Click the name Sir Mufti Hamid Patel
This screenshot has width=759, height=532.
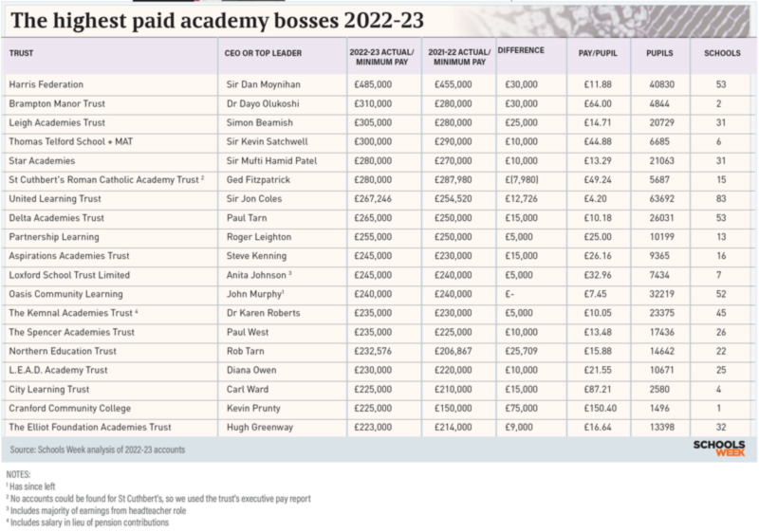(271, 160)
